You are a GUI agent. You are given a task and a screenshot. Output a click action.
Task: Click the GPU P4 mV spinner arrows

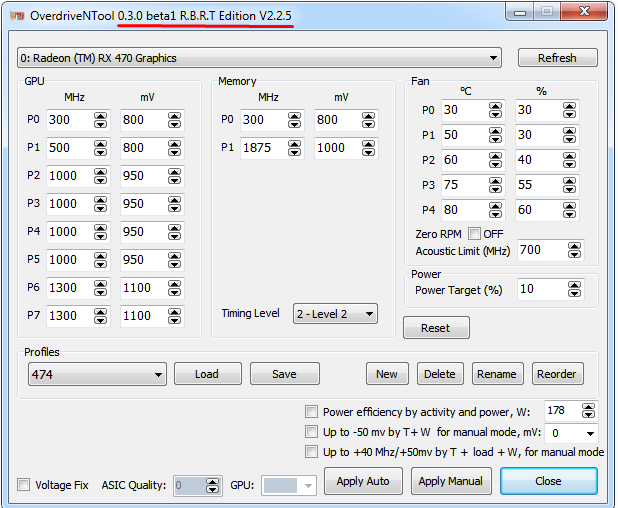[x=174, y=232]
